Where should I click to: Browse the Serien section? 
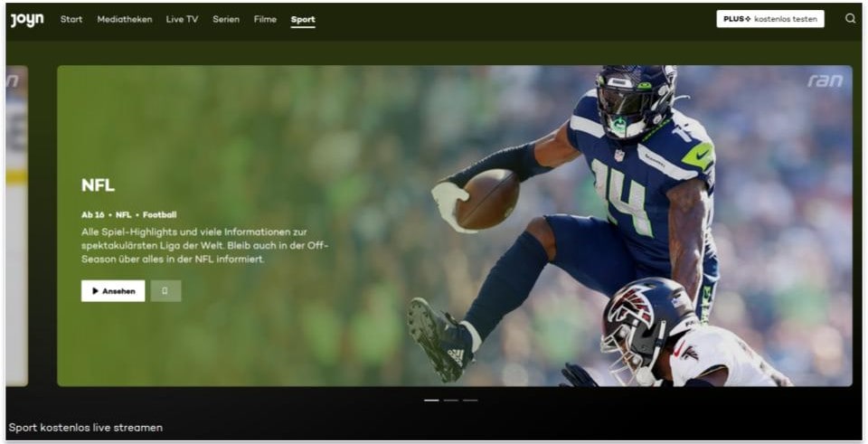pos(226,19)
